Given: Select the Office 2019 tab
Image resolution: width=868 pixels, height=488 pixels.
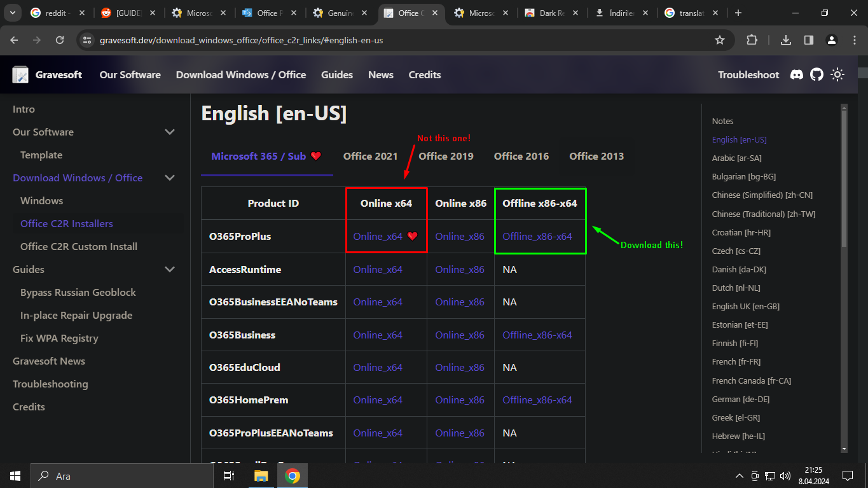Looking at the screenshot, I should [x=446, y=156].
